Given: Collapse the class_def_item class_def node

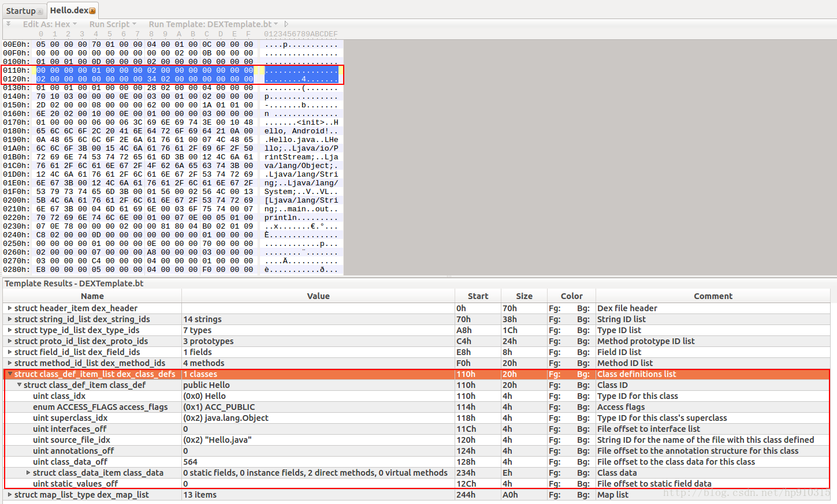Looking at the screenshot, I should pyautogui.click(x=19, y=385).
